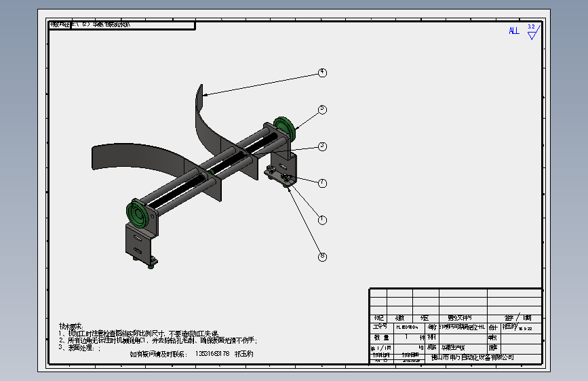Select the 第1/1页 page count cell
The image size is (588, 381).
click(381, 348)
